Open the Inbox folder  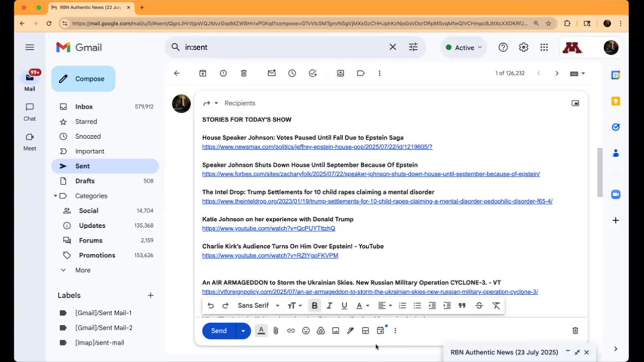[x=105, y=107]
